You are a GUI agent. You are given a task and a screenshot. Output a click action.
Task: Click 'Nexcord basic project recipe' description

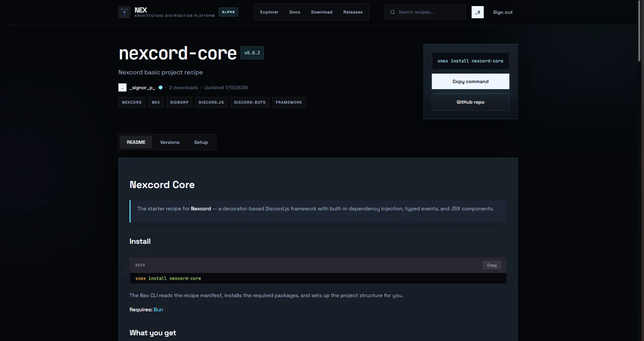click(161, 72)
